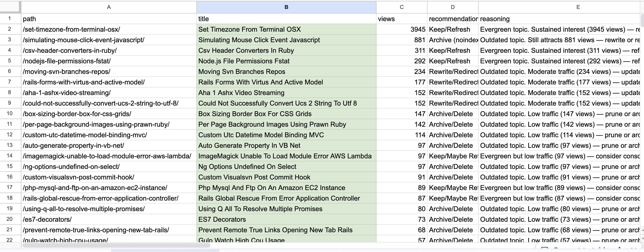
Task: Select row 1 header number
Action: [9, 18]
